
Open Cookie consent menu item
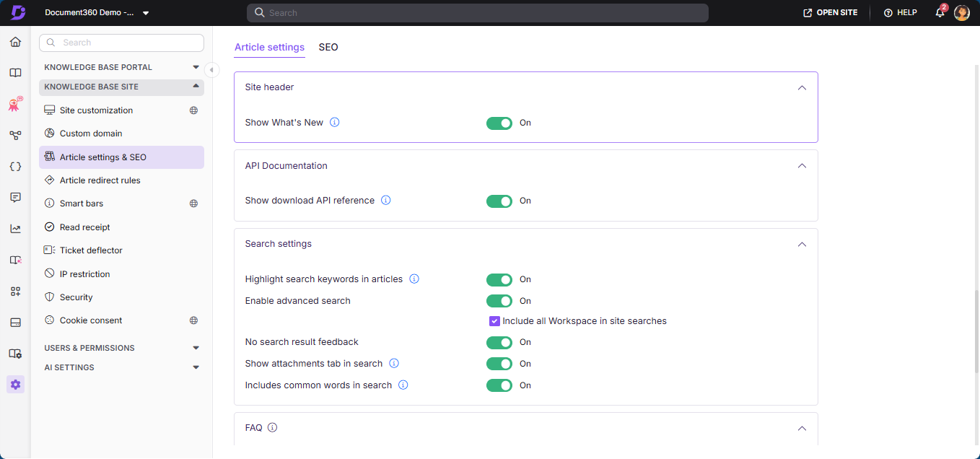(x=121, y=320)
